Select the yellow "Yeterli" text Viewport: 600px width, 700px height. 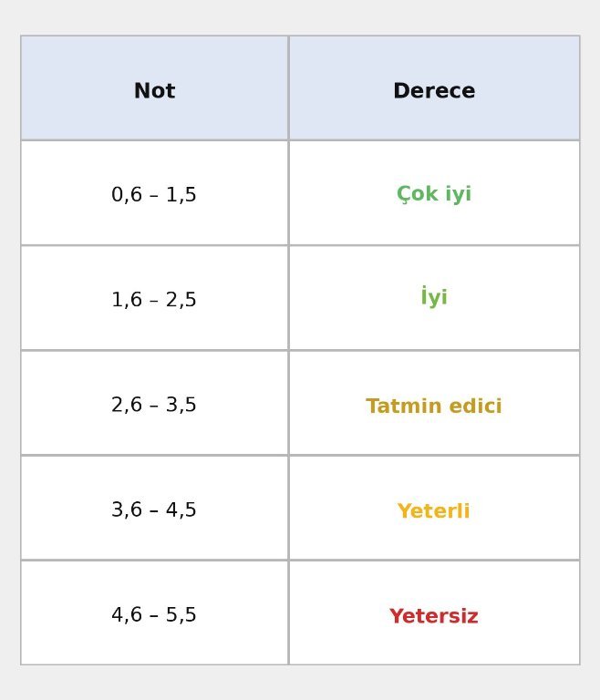click(434, 511)
